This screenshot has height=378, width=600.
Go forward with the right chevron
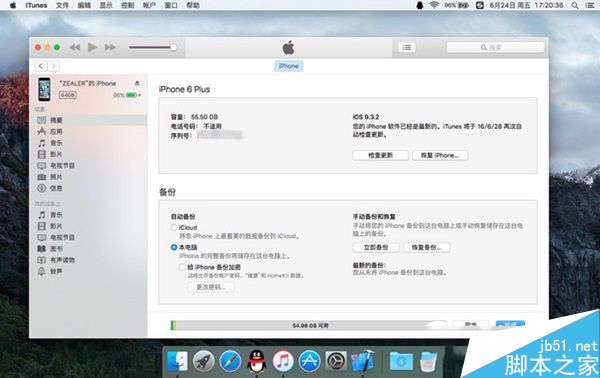coord(54,66)
